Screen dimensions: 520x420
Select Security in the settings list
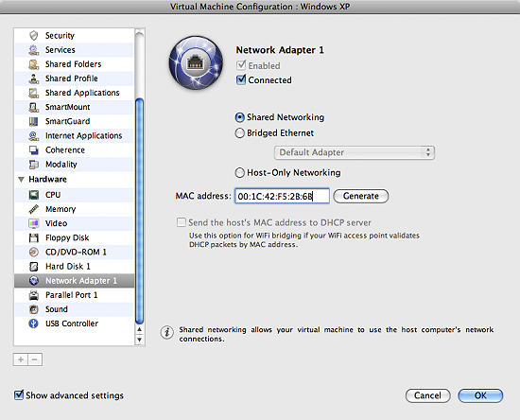pos(75,35)
